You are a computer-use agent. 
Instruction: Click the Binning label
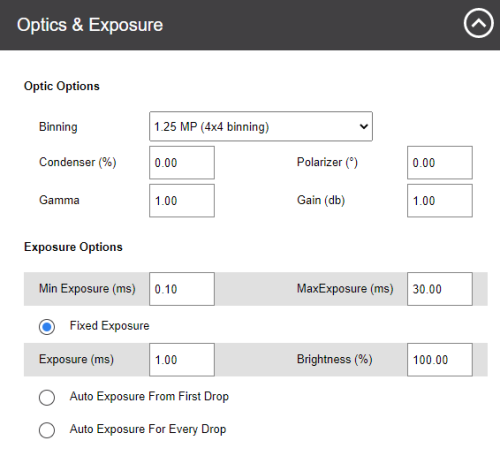click(x=58, y=127)
